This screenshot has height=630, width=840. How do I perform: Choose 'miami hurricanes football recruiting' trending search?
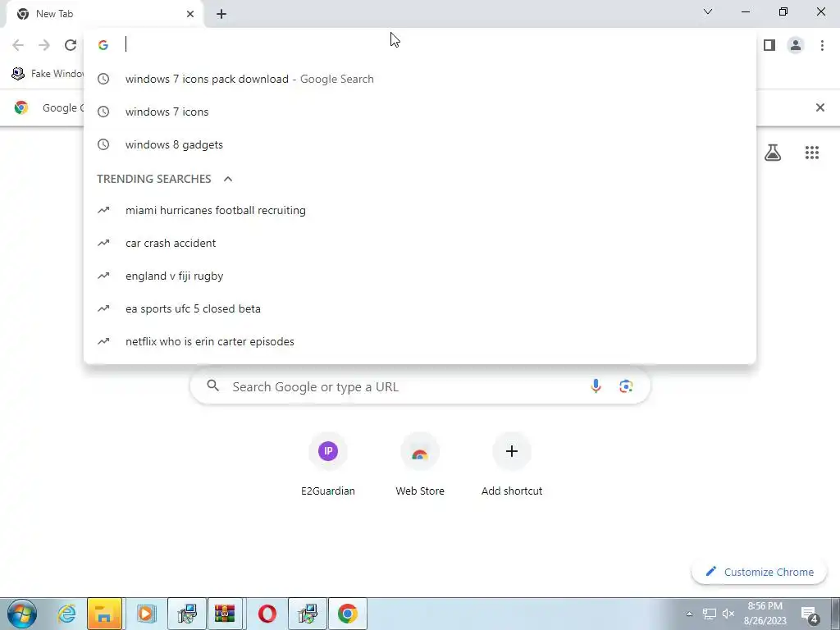coord(420,210)
